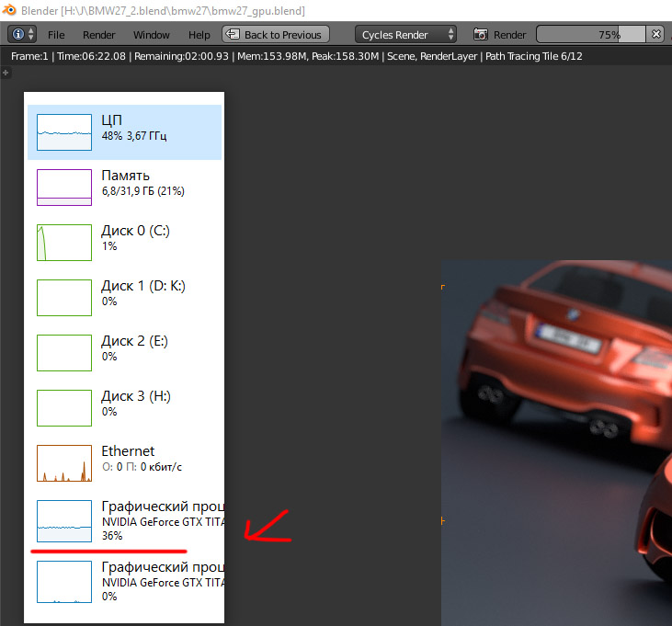
Task: Select the Память memory entry
Action: tap(124, 188)
